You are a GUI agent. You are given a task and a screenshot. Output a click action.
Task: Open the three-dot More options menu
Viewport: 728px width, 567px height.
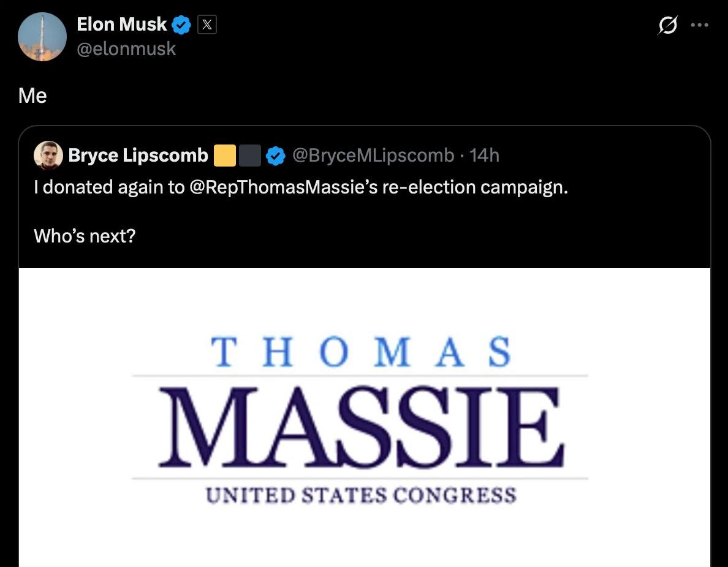(699, 26)
